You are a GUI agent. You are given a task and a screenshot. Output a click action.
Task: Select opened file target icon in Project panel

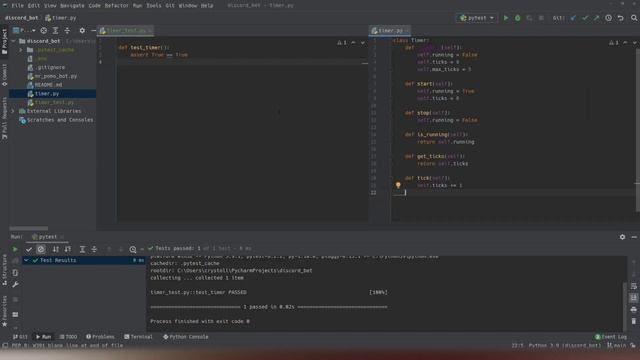point(44,31)
